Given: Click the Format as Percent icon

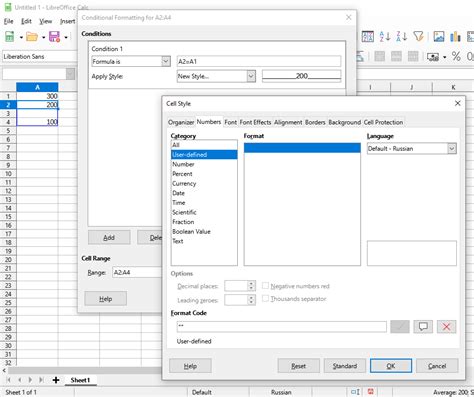Looking at the screenshot, I should tap(456, 57).
